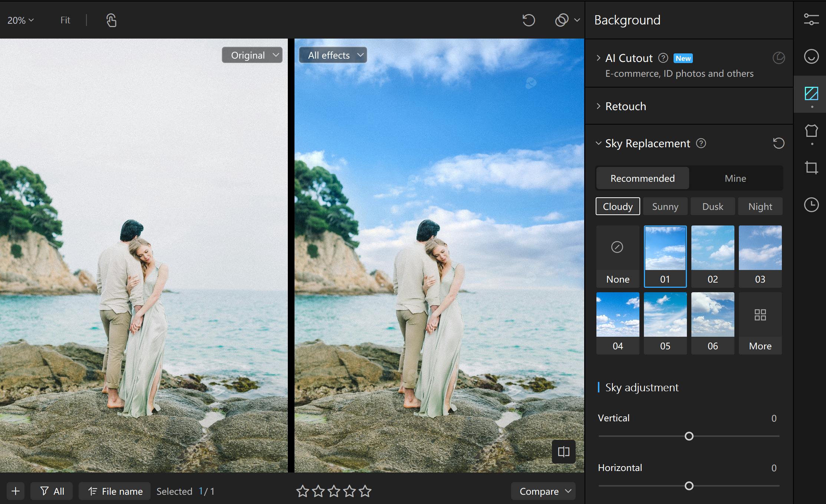Expand the AI Cutout section
The height and width of the screenshot is (504, 826).
(598, 58)
